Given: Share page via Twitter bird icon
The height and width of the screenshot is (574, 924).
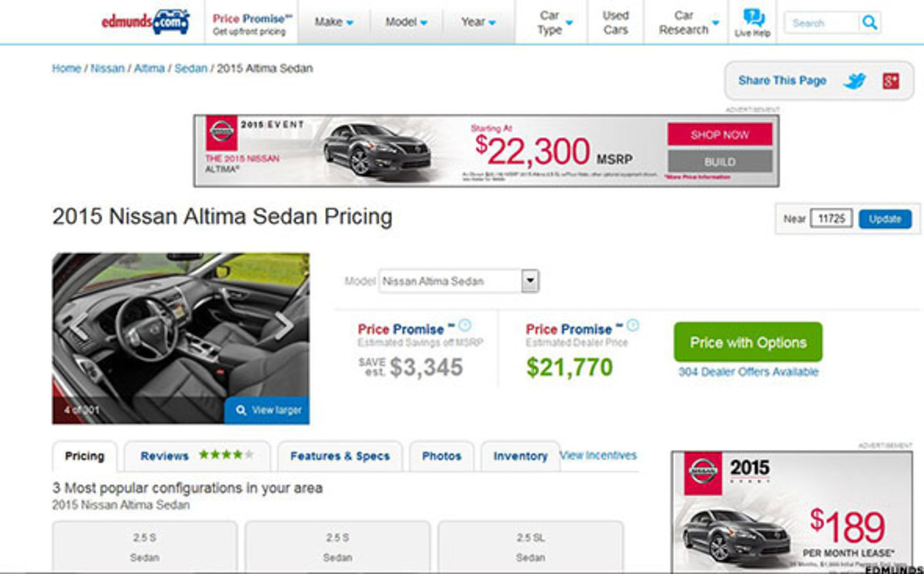Looking at the screenshot, I should 855,81.
